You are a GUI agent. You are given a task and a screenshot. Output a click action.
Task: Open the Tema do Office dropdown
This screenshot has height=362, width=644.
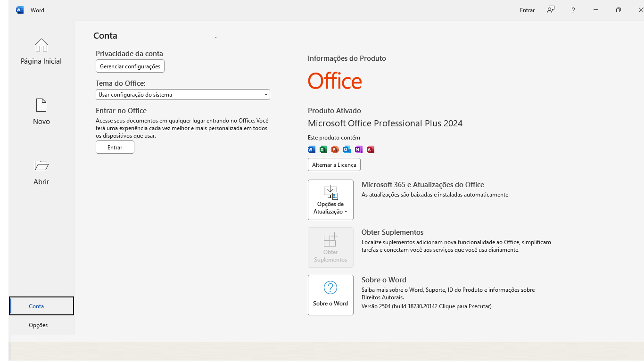pos(183,95)
